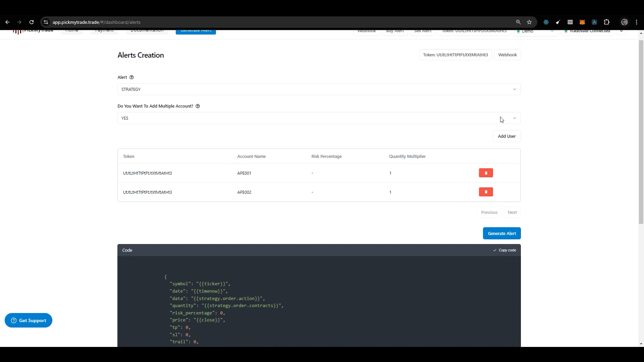Click the delete icon for APE002 row

point(486,192)
